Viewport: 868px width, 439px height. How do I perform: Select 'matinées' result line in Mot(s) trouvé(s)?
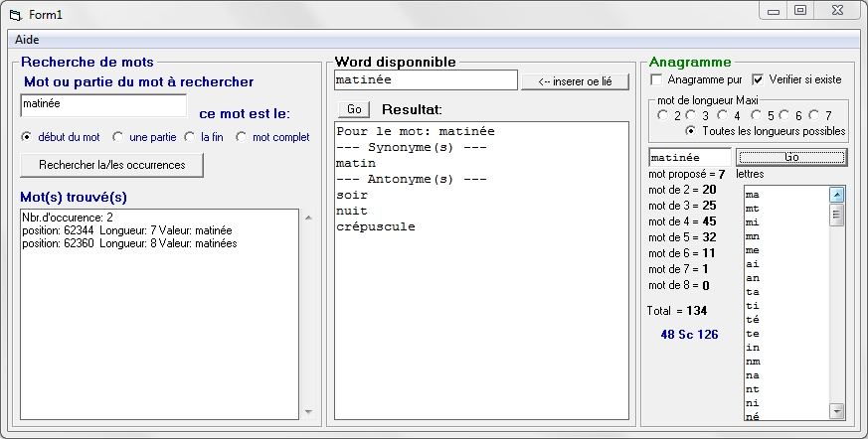(x=129, y=242)
